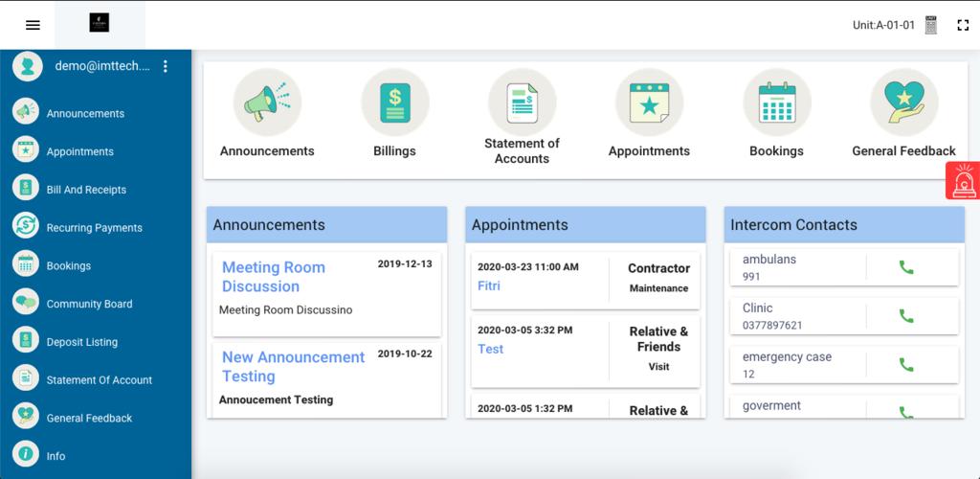Click the Relative & Friends Visit label
The height and width of the screenshot is (479, 980).
(x=658, y=349)
